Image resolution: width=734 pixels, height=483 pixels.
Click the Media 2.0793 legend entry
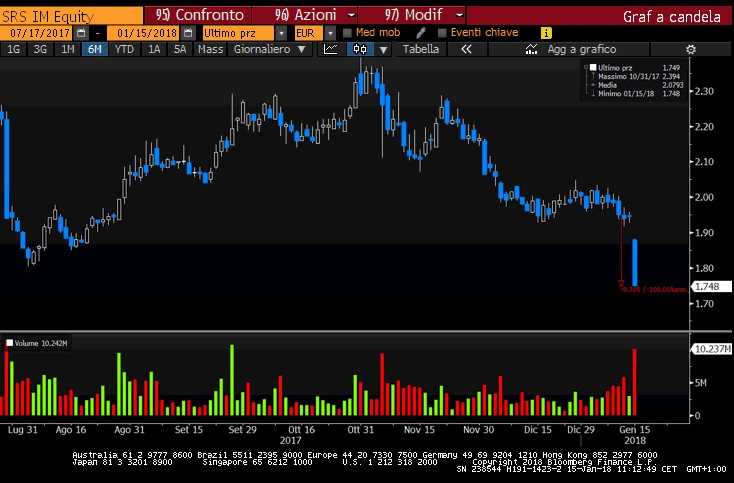[640, 85]
